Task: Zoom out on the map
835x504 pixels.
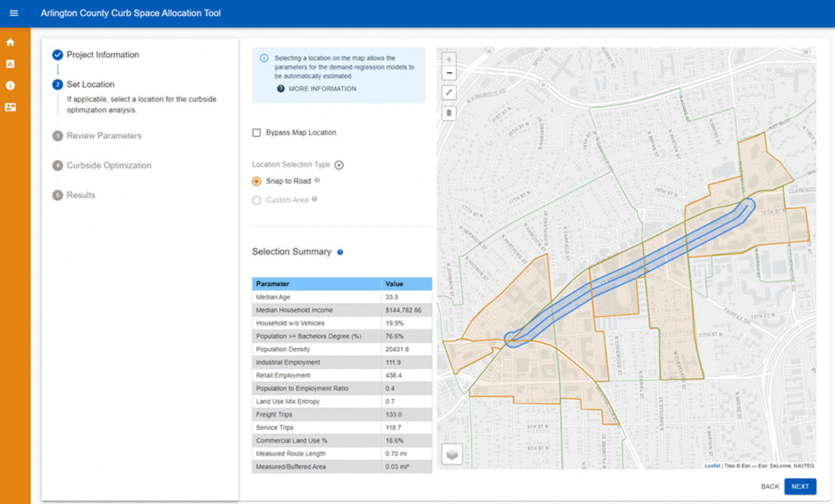Action: 448,72
